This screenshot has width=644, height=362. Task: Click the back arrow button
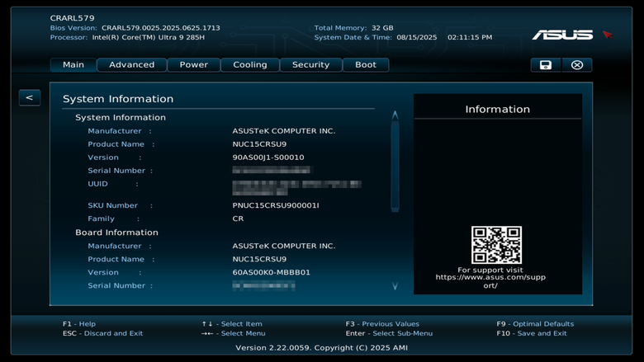click(30, 97)
